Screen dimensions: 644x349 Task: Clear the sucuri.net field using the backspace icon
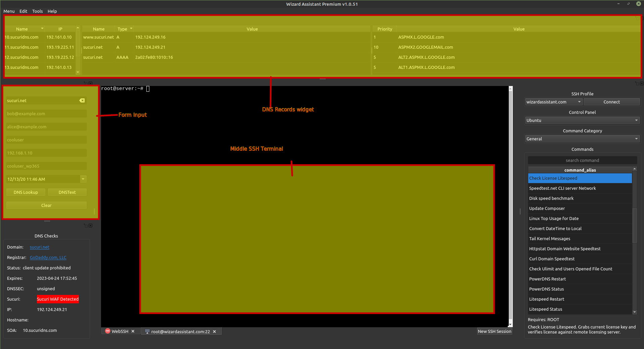[82, 100]
